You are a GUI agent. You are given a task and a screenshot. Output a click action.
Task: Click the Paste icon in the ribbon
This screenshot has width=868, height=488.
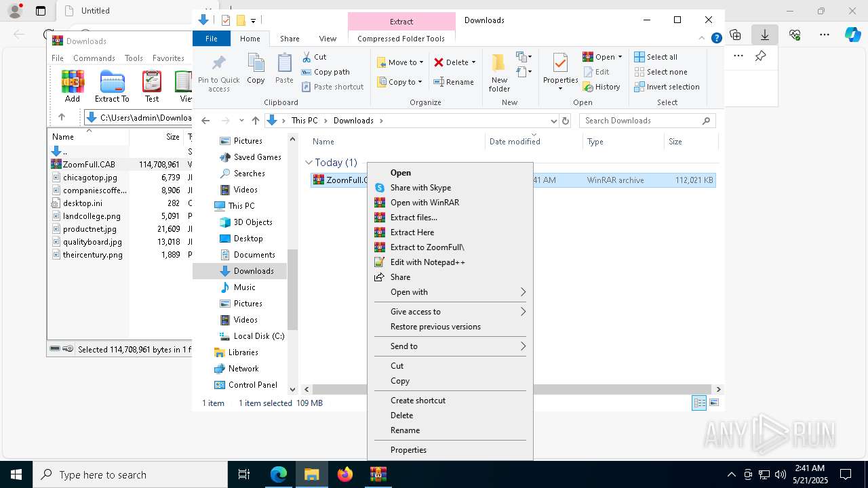284,69
